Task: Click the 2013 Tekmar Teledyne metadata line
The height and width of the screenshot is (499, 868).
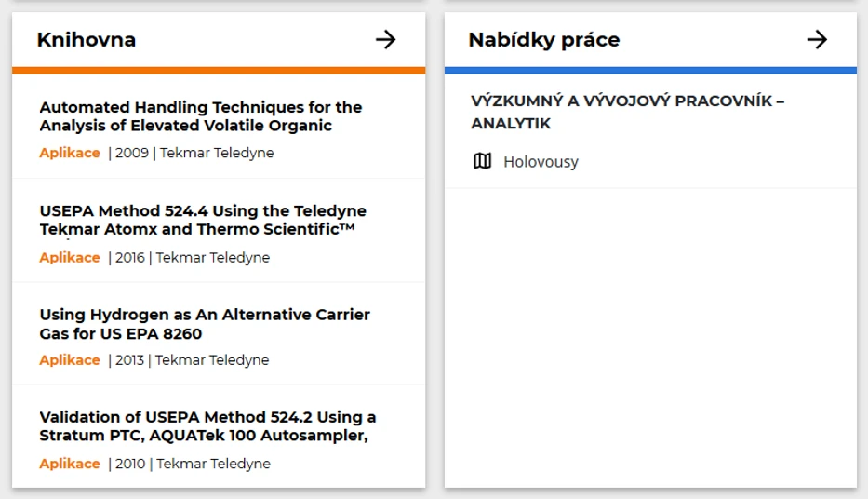Action: click(x=190, y=360)
